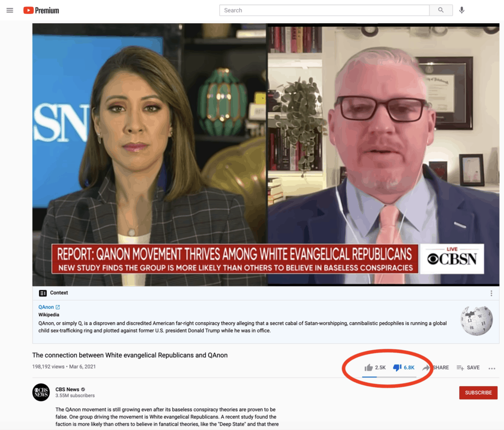Subscribe to CBS News channel

478,393
